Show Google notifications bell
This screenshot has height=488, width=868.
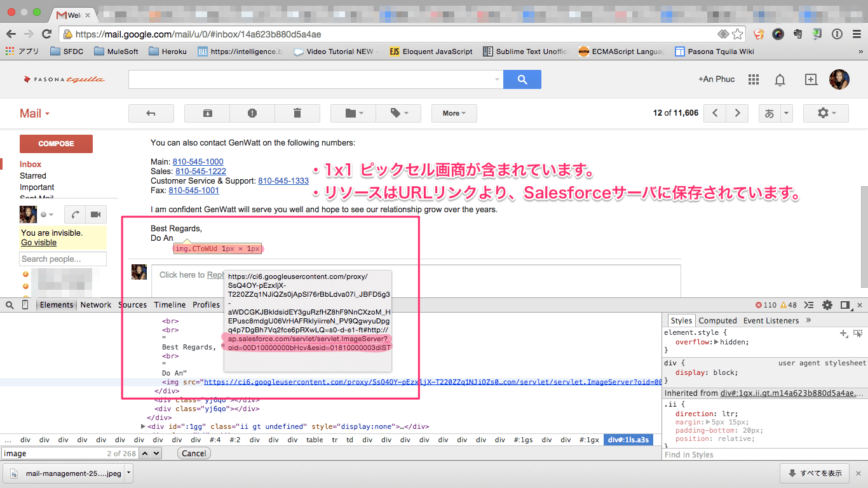[x=780, y=79]
